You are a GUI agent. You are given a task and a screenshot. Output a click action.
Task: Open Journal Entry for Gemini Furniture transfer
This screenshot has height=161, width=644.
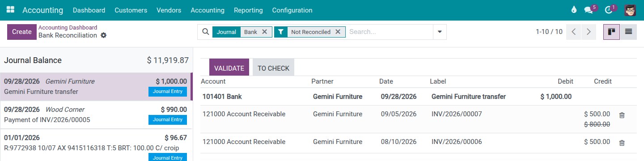tap(168, 91)
